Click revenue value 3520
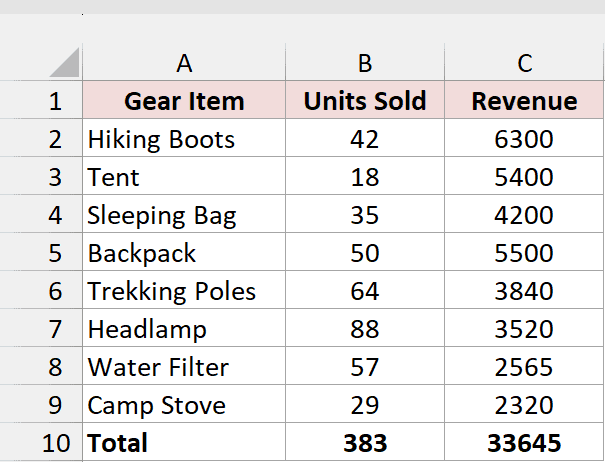This screenshot has height=462, width=605. (x=524, y=328)
